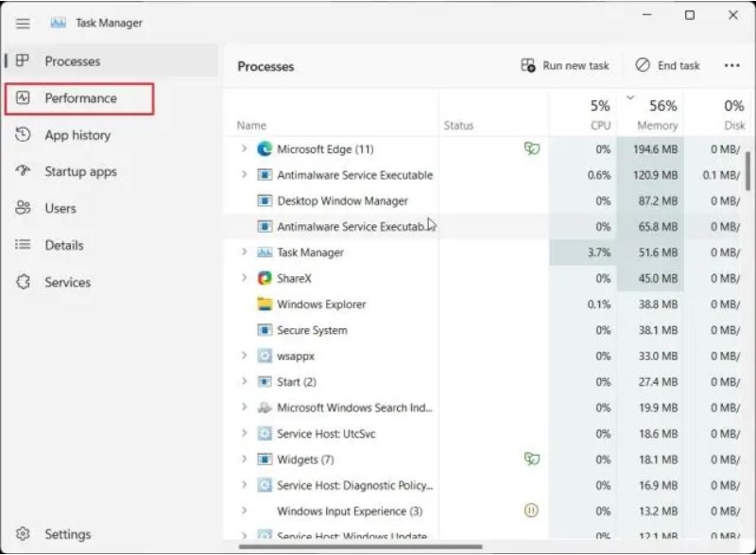The width and height of the screenshot is (756, 555).
Task: Go to the Startup apps page
Action: pos(80,171)
